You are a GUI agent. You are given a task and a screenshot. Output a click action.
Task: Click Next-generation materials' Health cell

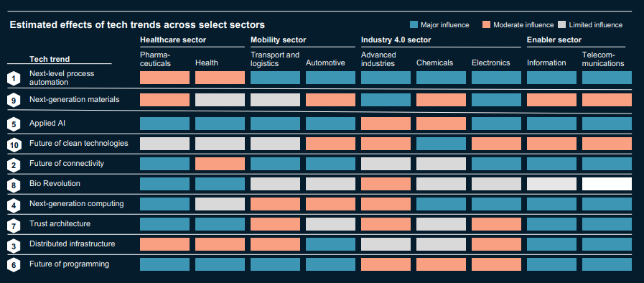point(220,100)
